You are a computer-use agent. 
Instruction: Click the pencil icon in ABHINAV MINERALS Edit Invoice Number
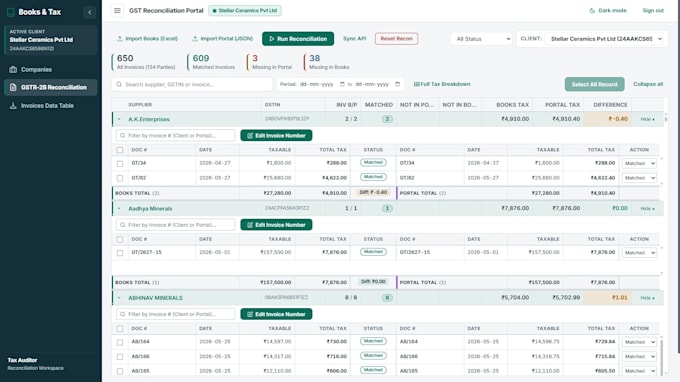pos(250,314)
